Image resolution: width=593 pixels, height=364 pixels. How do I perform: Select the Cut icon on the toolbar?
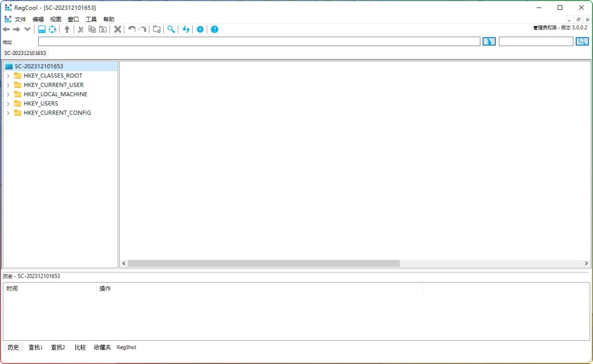(80, 29)
